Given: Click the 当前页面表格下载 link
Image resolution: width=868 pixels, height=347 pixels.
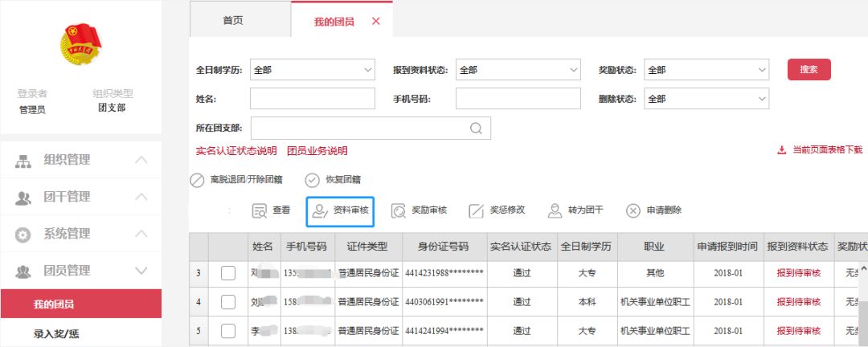Looking at the screenshot, I should click(x=828, y=150).
